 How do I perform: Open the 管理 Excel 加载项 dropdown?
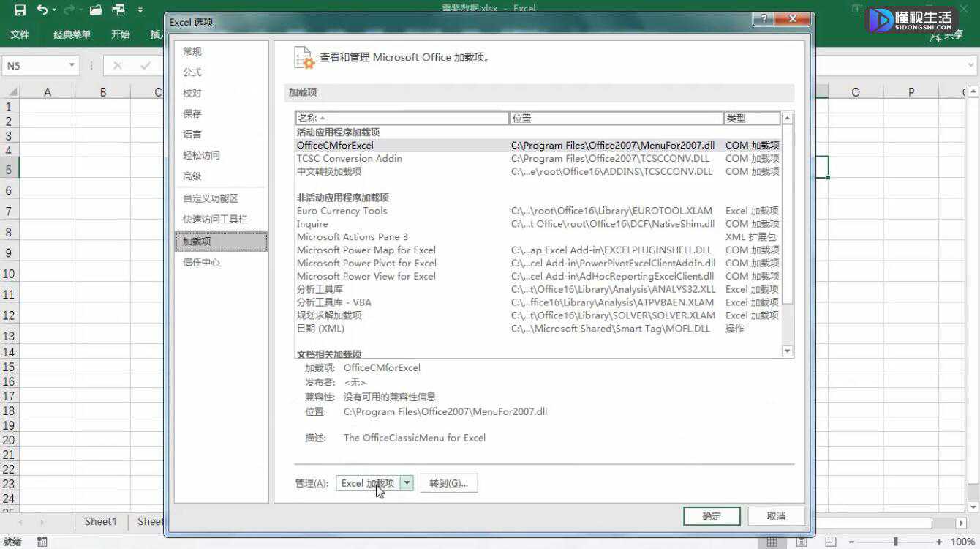(407, 483)
